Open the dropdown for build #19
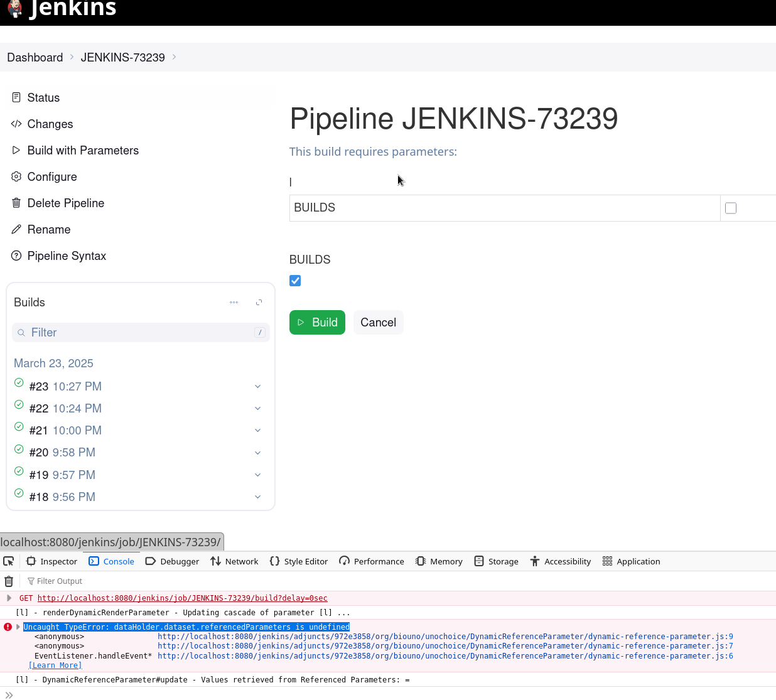 click(x=257, y=475)
